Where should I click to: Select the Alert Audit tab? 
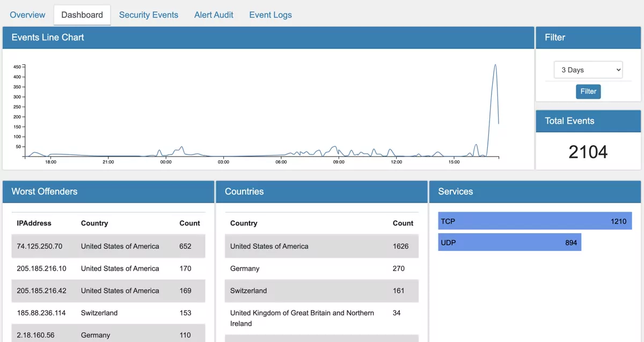tap(214, 14)
